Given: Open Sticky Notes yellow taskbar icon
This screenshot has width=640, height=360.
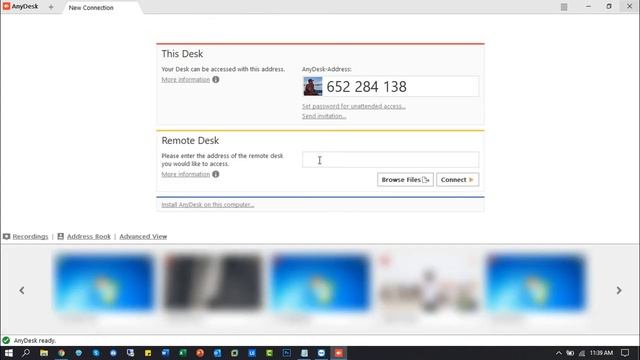Looking at the screenshot, I should coord(148,353).
